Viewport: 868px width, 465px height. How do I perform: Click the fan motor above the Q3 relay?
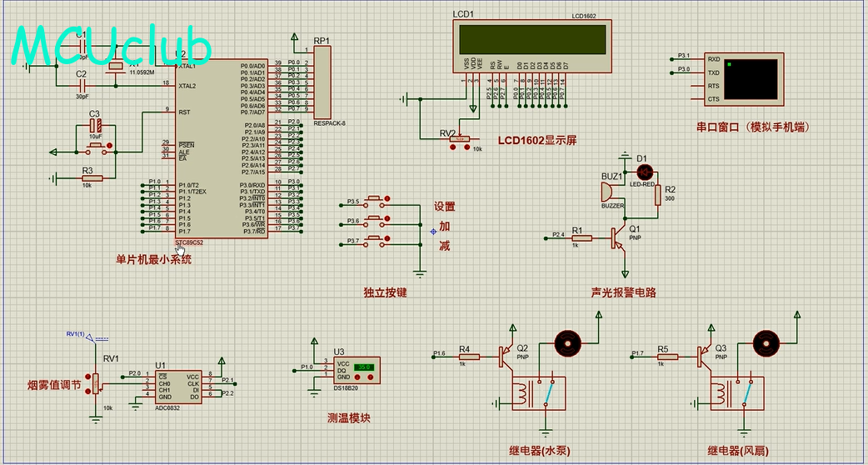[x=766, y=342]
